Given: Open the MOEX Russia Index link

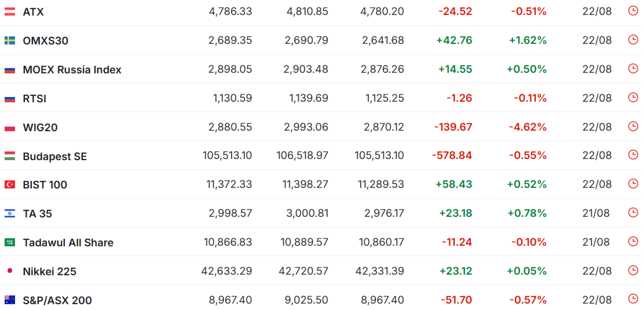Looking at the screenshot, I should tap(72, 70).
